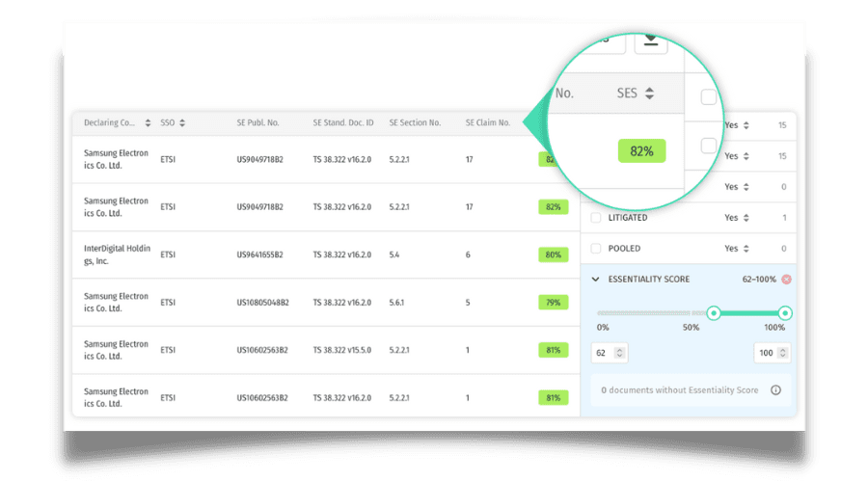This screenshot has width=868, height=482.
Task: Sort by the Declaring Co. column arrows
Action: pos(148,122)
